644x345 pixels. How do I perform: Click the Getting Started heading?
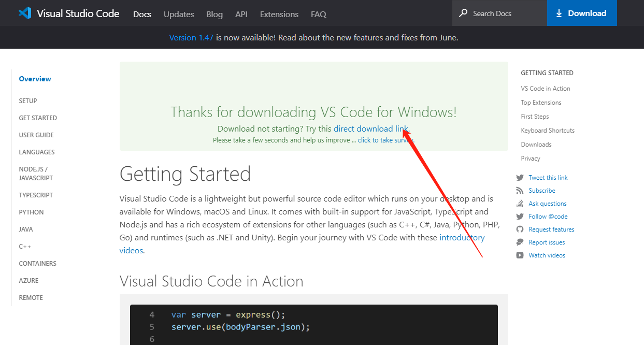tap(185, 174)
